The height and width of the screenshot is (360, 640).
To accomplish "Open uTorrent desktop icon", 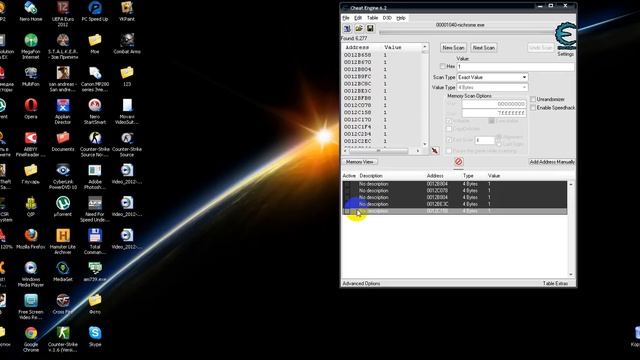I will pyautogui.click(x=63, y=206).
